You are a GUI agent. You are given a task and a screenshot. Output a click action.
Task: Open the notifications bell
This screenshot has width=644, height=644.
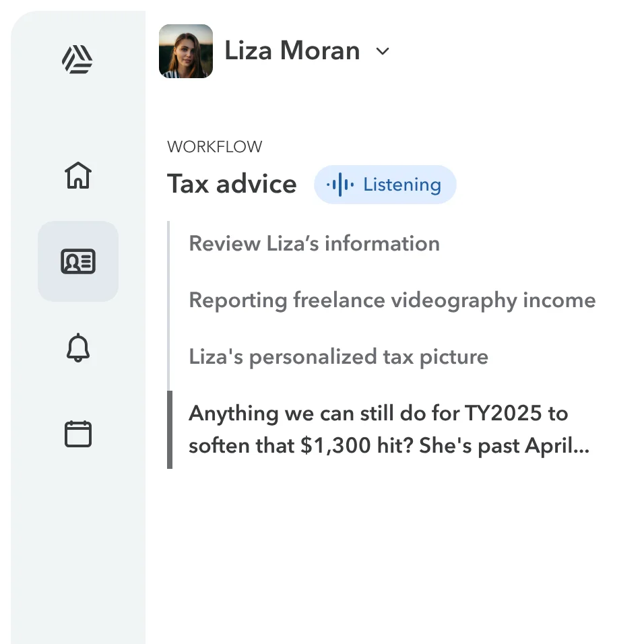[x=78, y=348]
